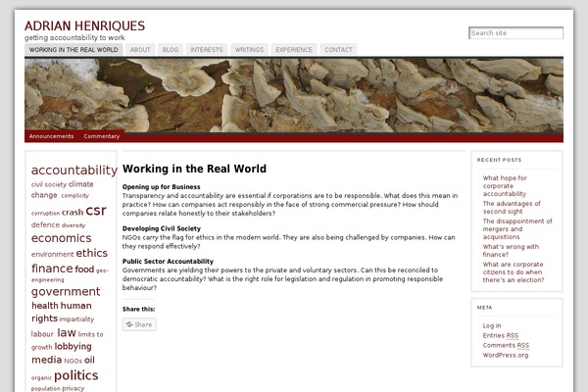The image size is (588, 392).
Task: Open the accountability tag
Action: point(74,170)
